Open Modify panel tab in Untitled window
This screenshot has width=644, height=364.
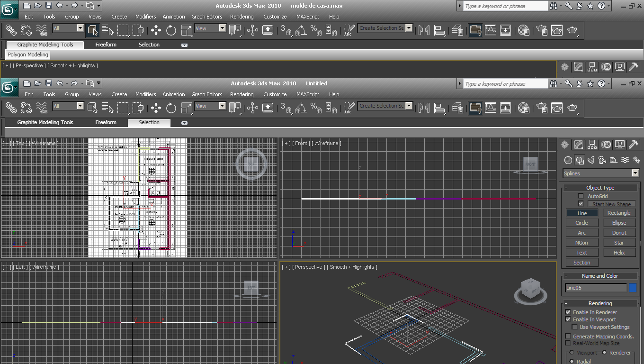click(x=578, y=145)
